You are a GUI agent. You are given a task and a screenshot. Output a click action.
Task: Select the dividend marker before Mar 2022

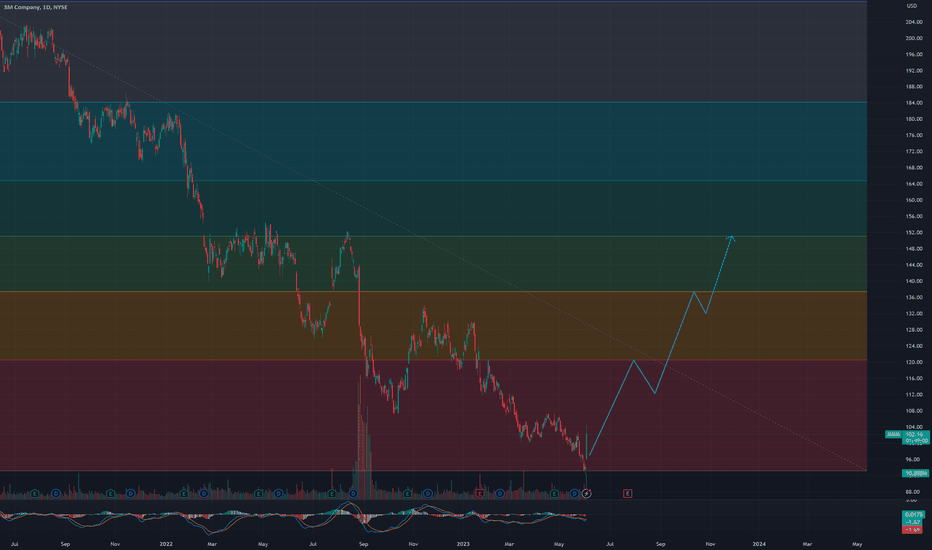pyautogui.click(x=204, y=494)
